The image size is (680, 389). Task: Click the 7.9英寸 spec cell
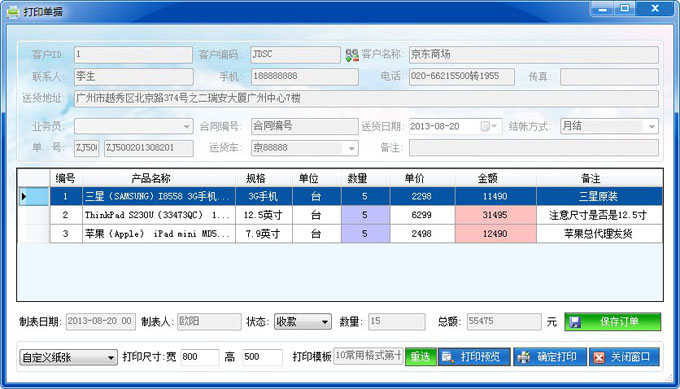(264, 234)
